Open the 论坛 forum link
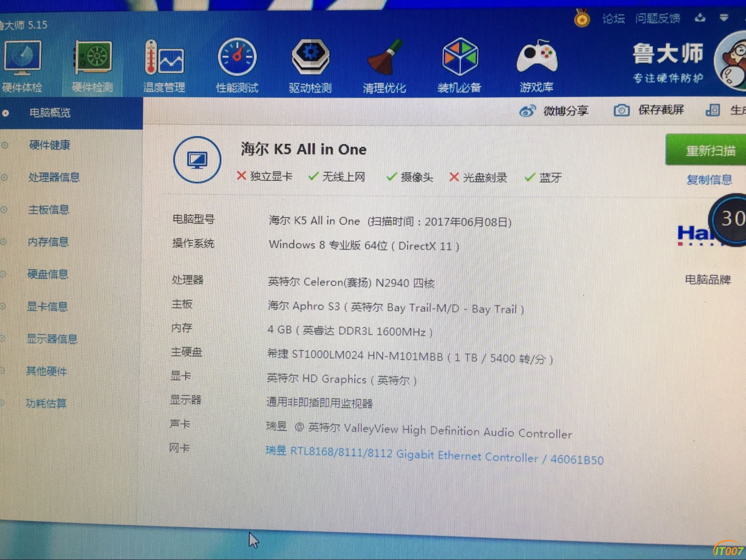 [x=614, y=18]
